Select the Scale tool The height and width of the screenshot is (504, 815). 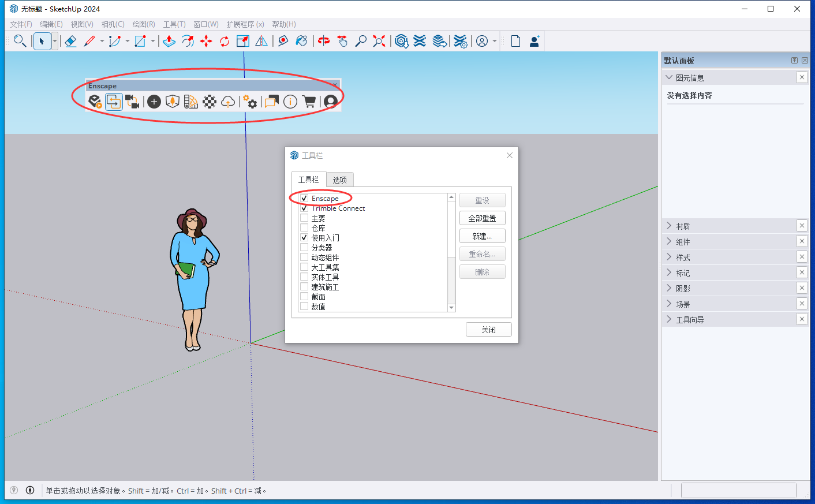243,41
